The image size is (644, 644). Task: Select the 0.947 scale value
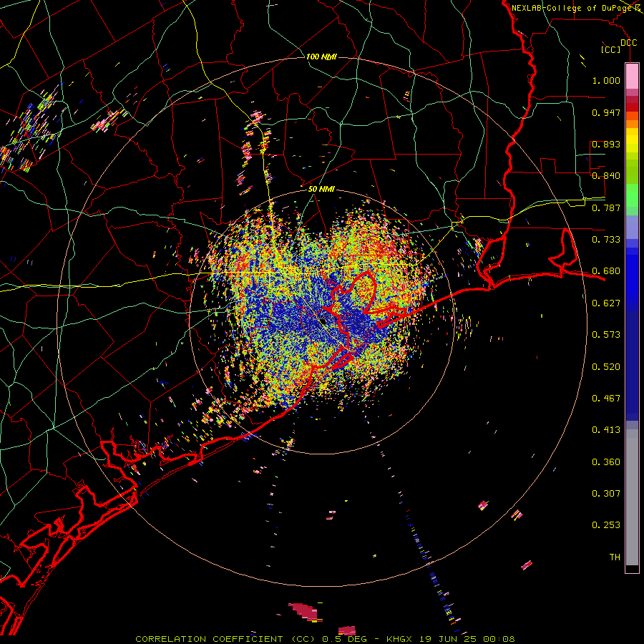point(606,112)
